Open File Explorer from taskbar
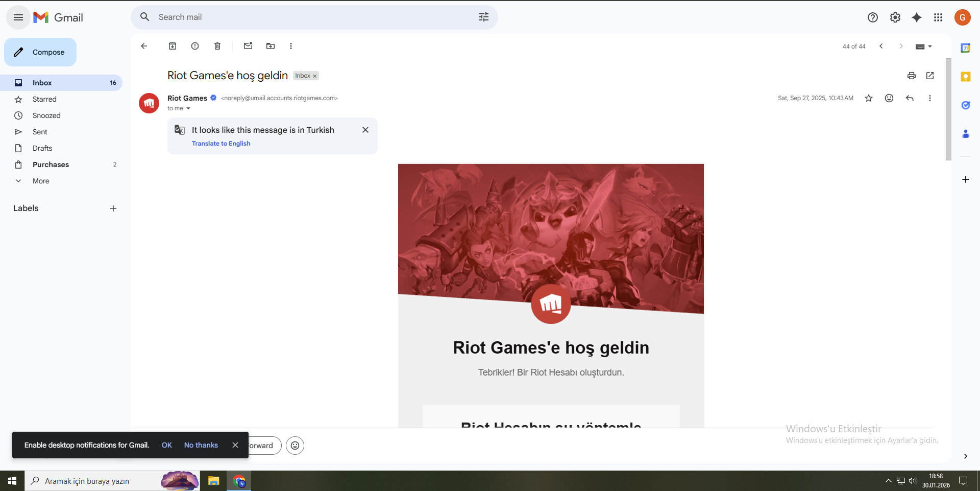Viewport: 980px width, 491px height. [x=213, y=481]
